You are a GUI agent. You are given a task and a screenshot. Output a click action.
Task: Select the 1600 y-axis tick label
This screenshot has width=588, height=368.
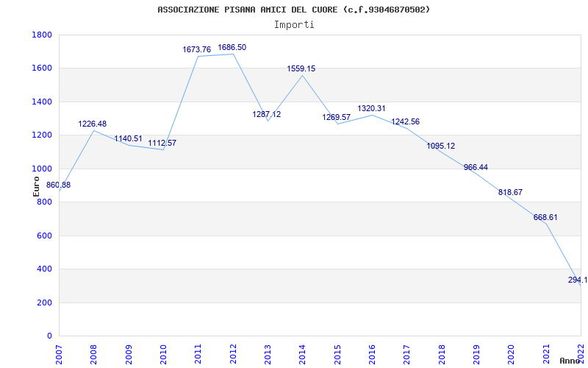tap(42, 68)
